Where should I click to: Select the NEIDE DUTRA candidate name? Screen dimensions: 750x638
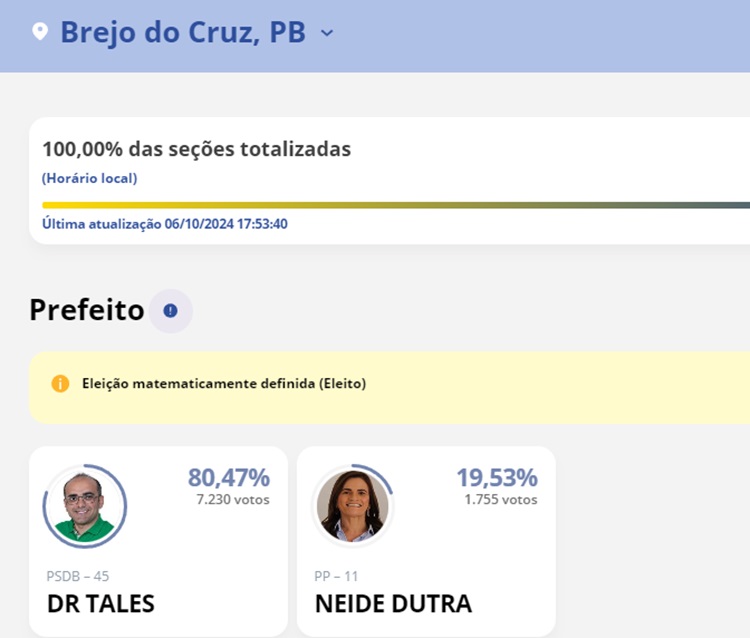point(393,604)
